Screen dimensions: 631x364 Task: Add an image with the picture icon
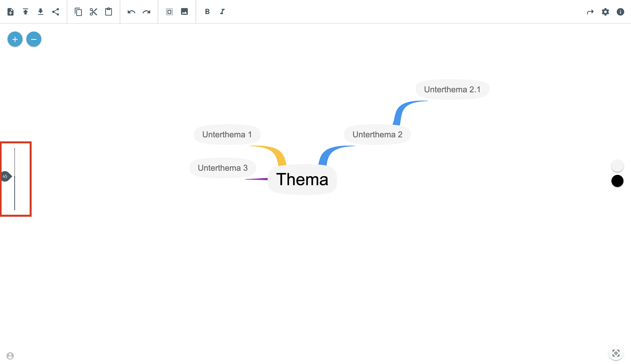(x=184, y=12)
